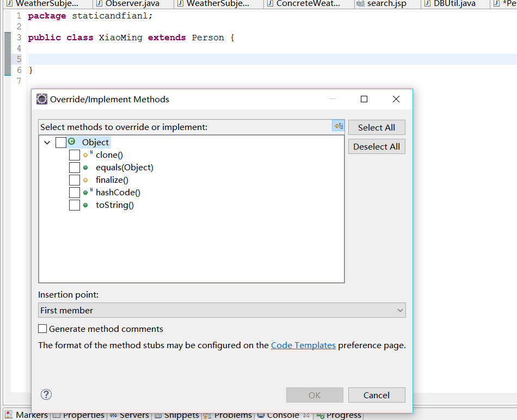Click the toString() public method icon
This screenshot has width=517, height=420.
(85, 205)
